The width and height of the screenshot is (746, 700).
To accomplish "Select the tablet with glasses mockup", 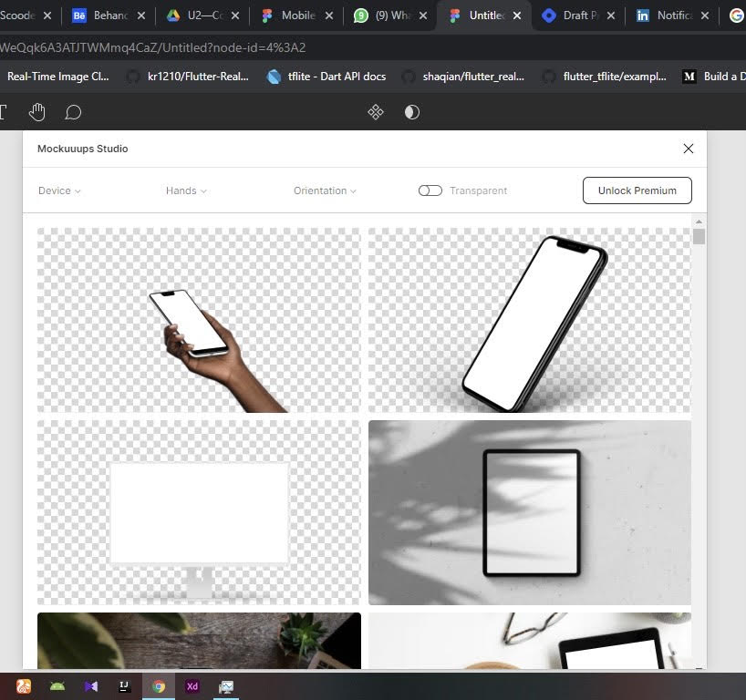I will click(530, 641).
